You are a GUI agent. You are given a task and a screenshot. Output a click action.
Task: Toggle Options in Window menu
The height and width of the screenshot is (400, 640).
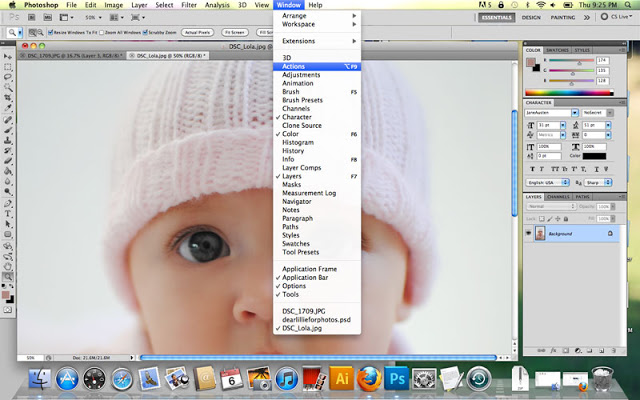coord(317,286)
